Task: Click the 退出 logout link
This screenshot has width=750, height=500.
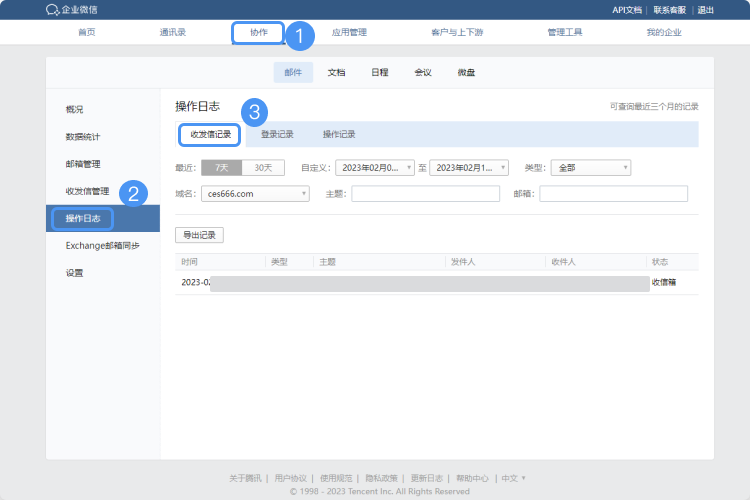Action: tap(705, 10)
